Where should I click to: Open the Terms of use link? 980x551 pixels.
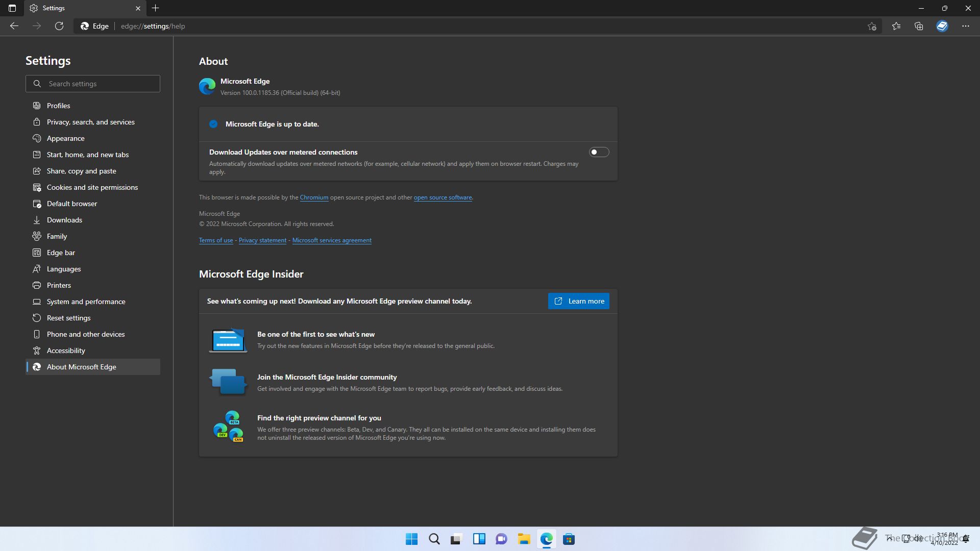[x=216, y=240]
